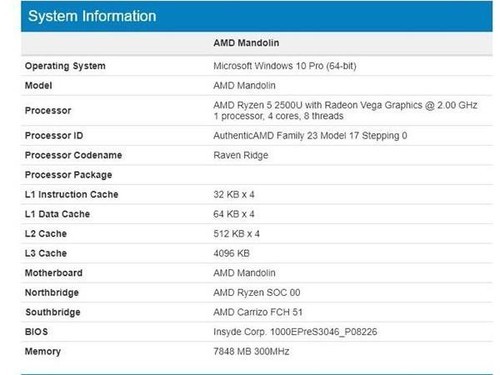The height and width of the screenshot is (375, 500).
Task: Click the Processor ID label
Action: click(54, 136)
